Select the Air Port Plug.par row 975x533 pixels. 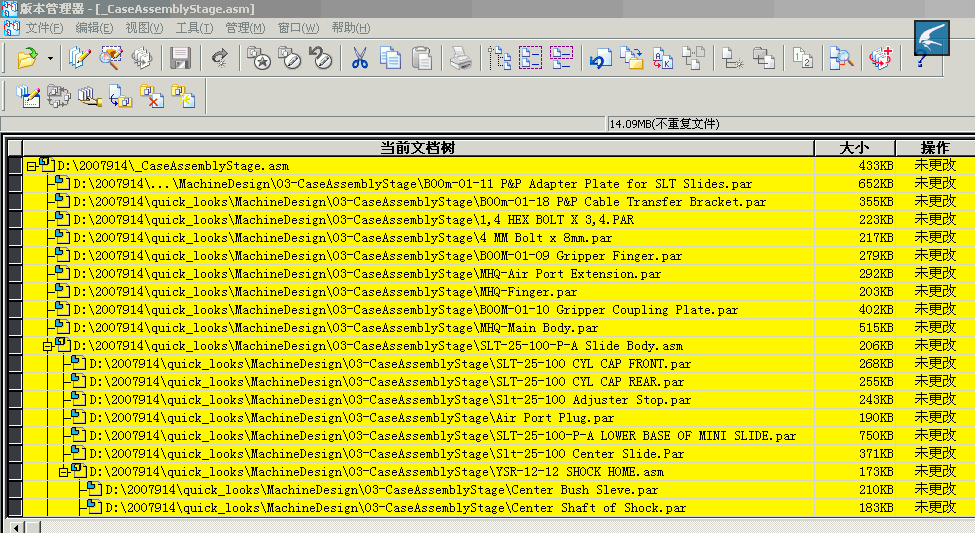tap(418, 418)
